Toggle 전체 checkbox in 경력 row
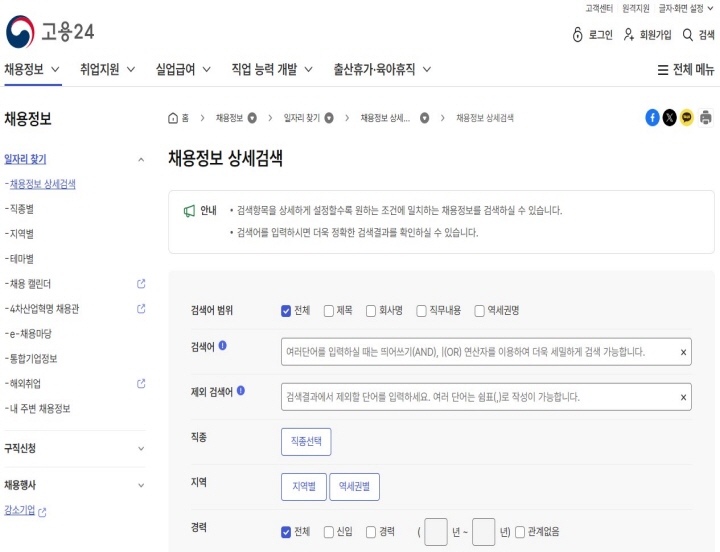 pyautogui.click(x=286, y=532)
